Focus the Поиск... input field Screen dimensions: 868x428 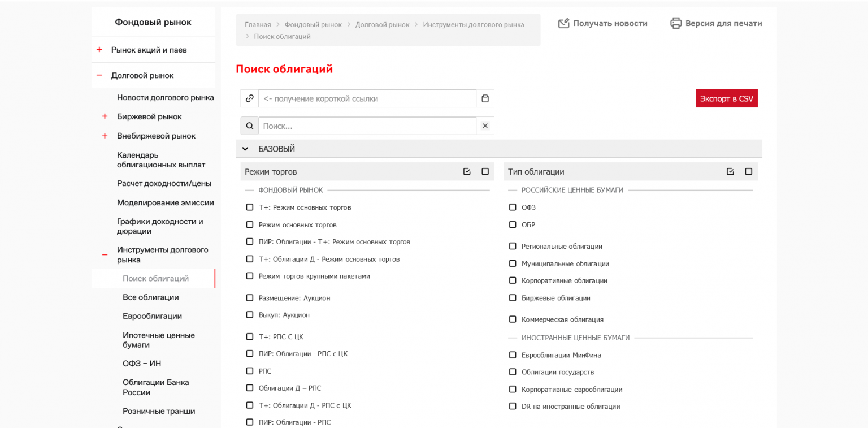[x=367, y=126]
